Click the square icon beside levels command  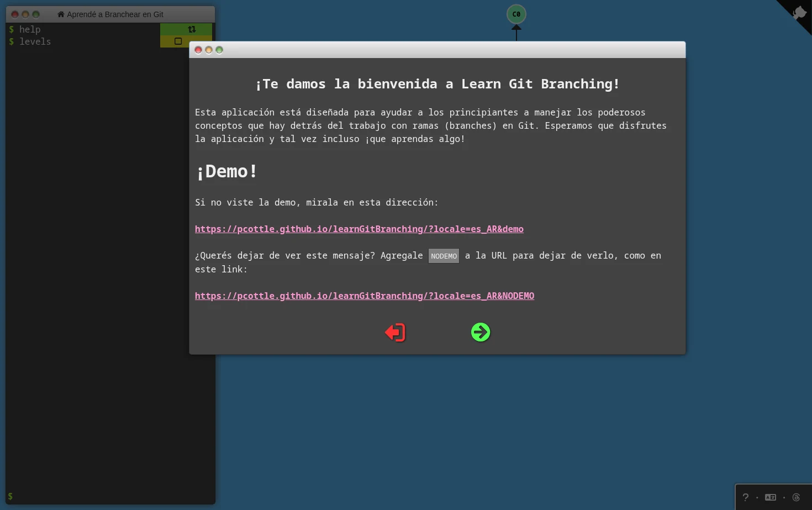tap(178, 41)
